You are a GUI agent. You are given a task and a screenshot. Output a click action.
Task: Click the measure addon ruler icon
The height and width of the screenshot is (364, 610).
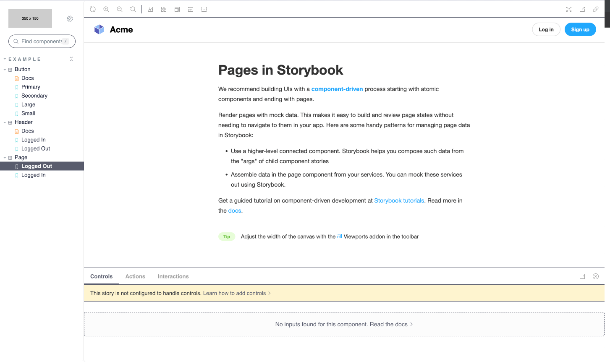(x=191, y=9)
